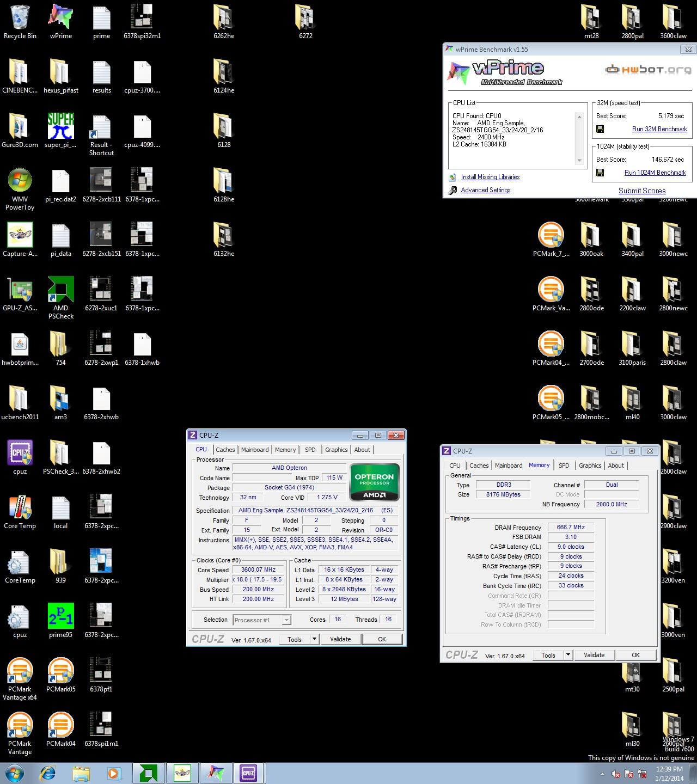Open Internet Explorer from taskbar
The width and height of the screenshot is (697, 784).
[48, 773]
